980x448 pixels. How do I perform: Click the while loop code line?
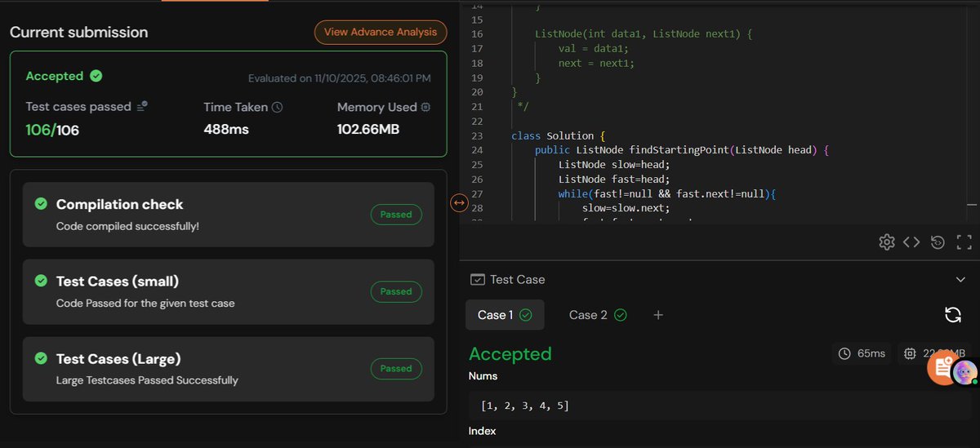[x=666, y=193]
